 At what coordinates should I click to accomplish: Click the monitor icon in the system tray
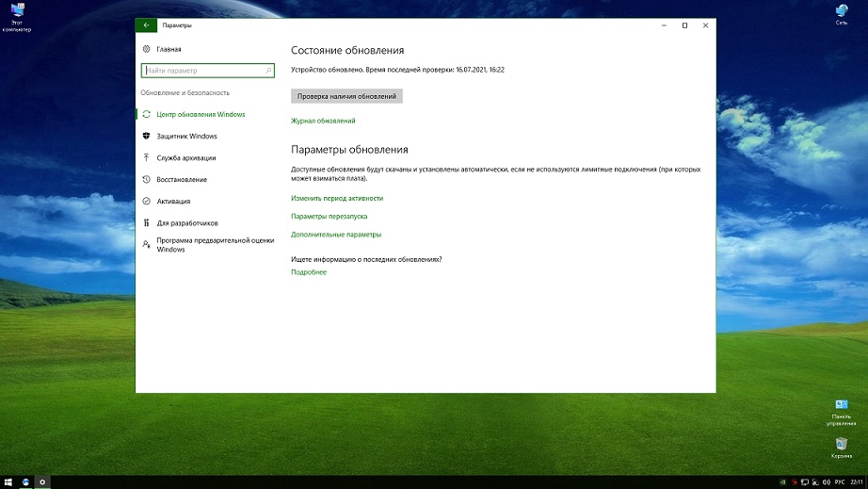click(x=805, y=482)
